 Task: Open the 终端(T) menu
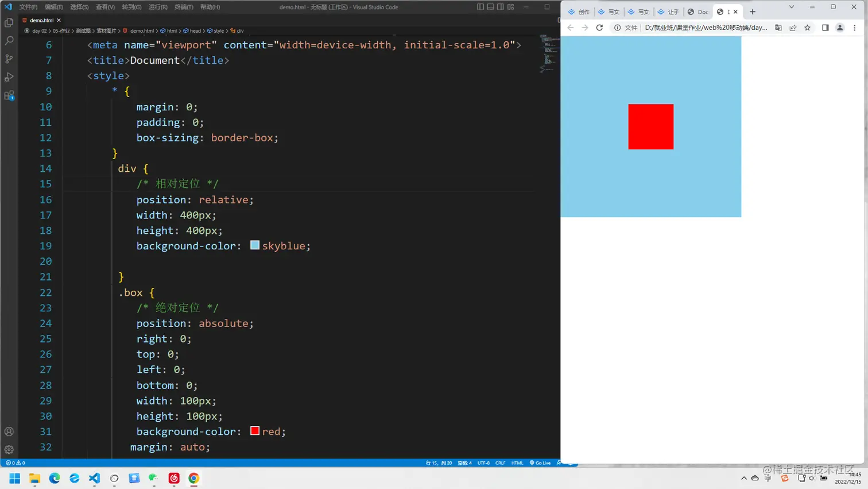(184, 7)
